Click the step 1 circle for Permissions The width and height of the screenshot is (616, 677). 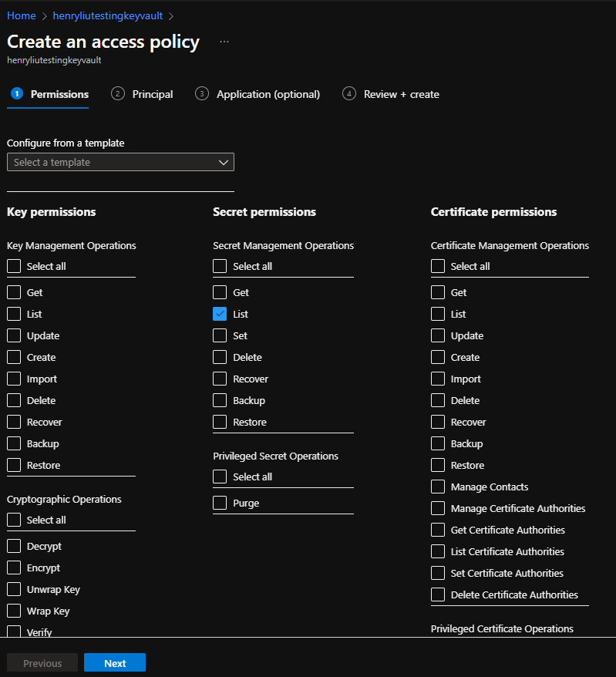[17, 94]
